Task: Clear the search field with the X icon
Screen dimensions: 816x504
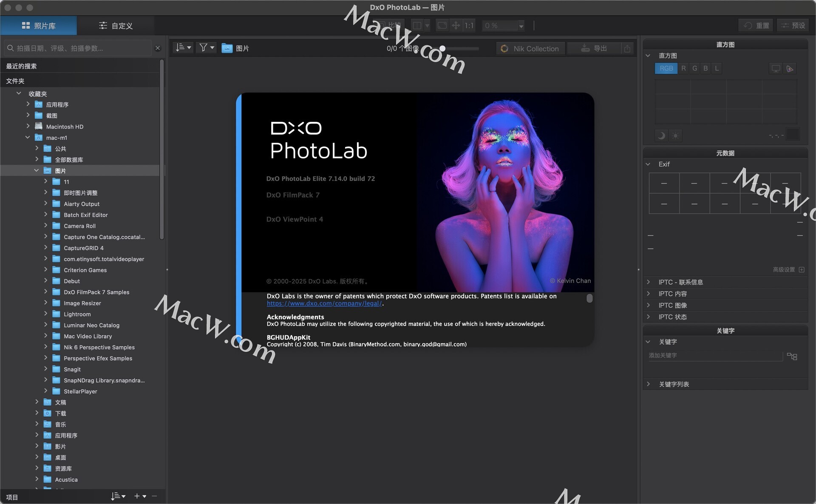Action: coord(158,48)
